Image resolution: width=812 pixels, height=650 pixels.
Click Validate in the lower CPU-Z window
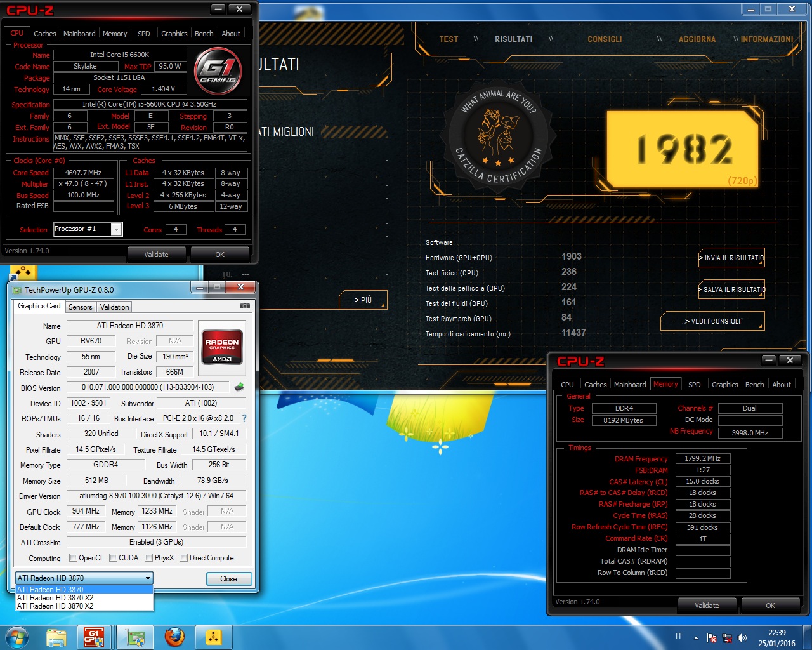(x=707, y=606)
